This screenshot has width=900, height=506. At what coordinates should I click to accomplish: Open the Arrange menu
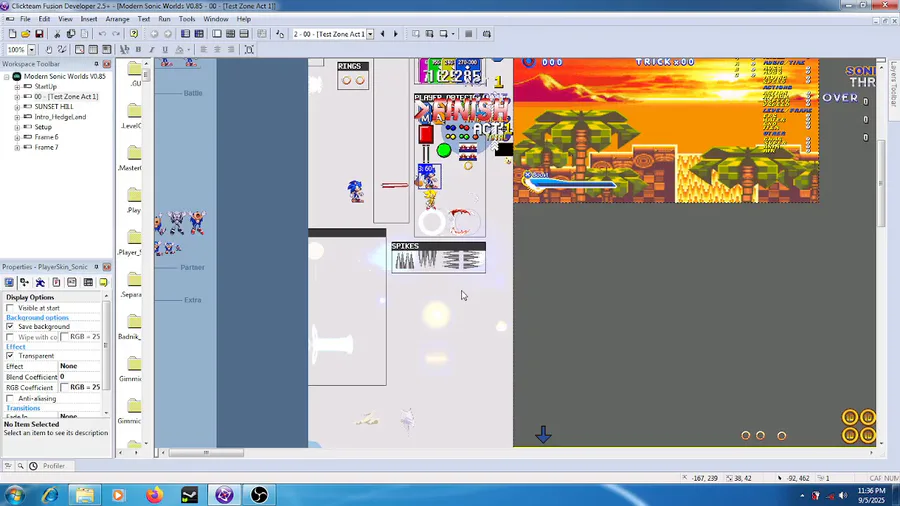coord(117,19)
